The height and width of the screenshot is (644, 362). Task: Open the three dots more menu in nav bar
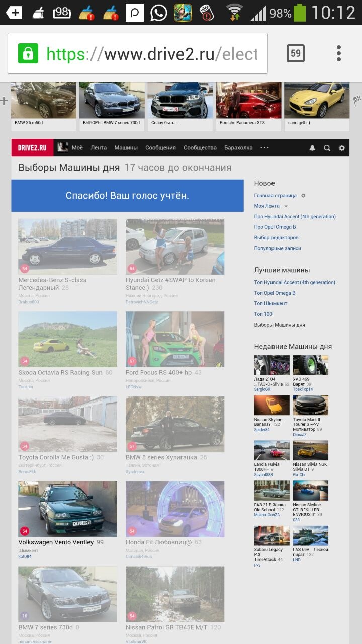(x=264, y=148)
